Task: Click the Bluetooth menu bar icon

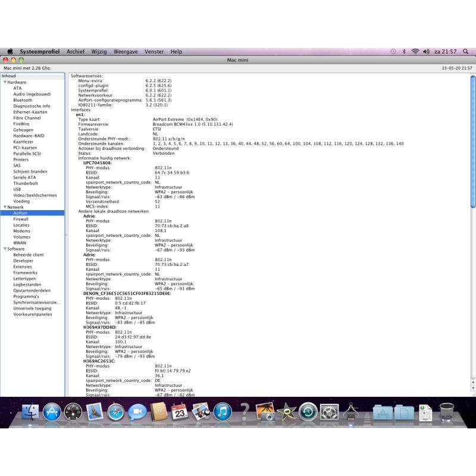Action: [x=404, y=52]
